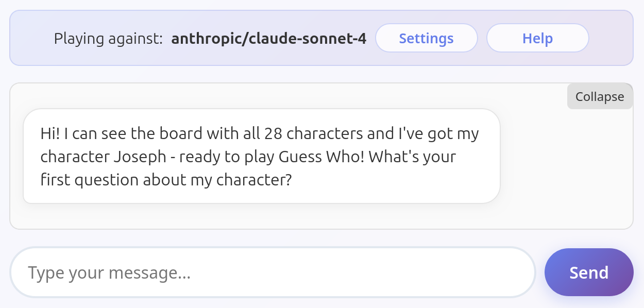Open game settings in header
Image resolution: width=644 pixels, height=308 pixels.
click(426, 38)
